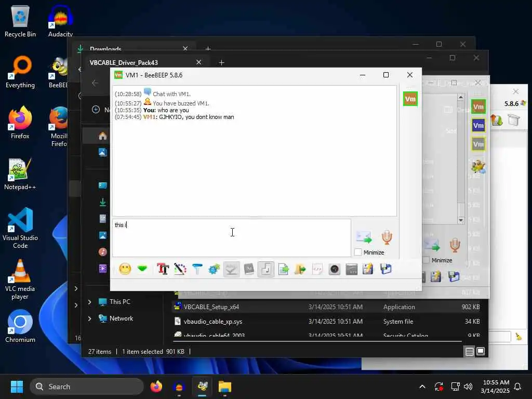Expand the This PC tree node
The width and height of the screenshot is (532, 399).
point(89,302)
